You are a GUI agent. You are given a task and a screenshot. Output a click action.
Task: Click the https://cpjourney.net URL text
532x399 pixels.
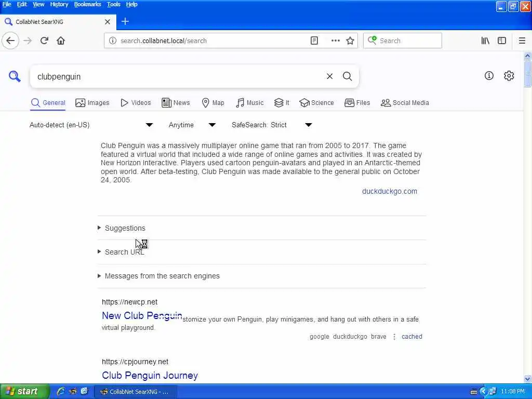coord(135,362)
